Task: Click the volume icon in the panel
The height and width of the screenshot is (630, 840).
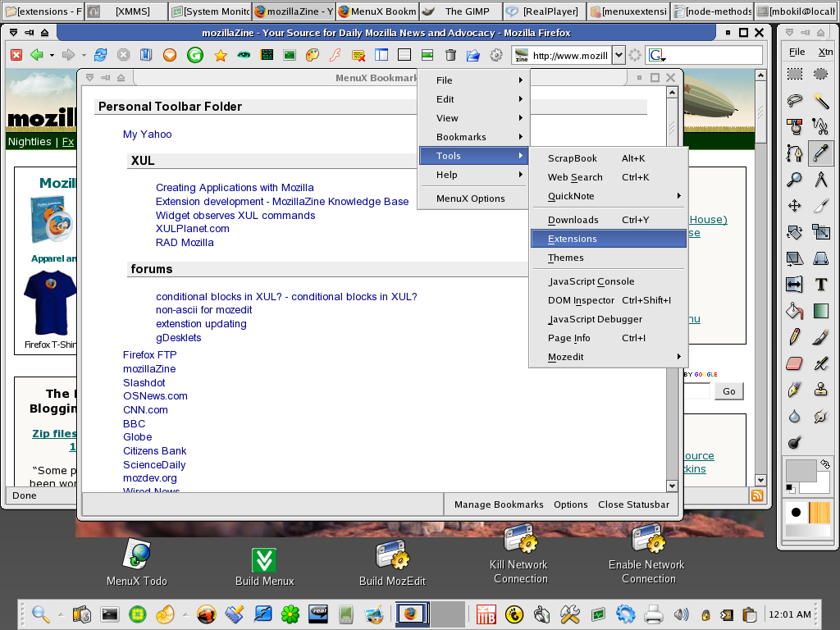Action: tap(681, 614)
